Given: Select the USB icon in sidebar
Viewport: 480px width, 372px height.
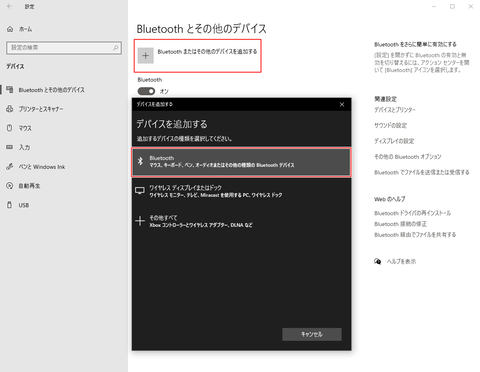Looking at the screenshot, I should click(x=10, y=205).
